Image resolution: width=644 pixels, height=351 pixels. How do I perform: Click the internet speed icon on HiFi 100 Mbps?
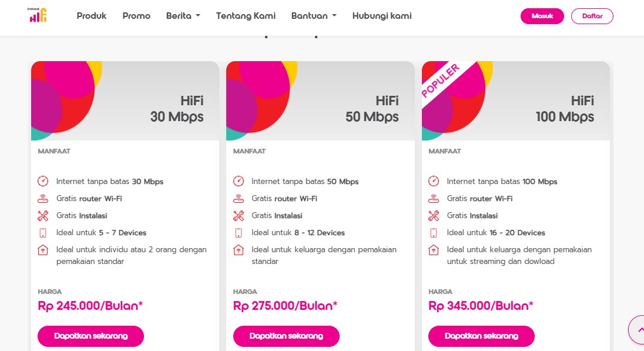434,181
